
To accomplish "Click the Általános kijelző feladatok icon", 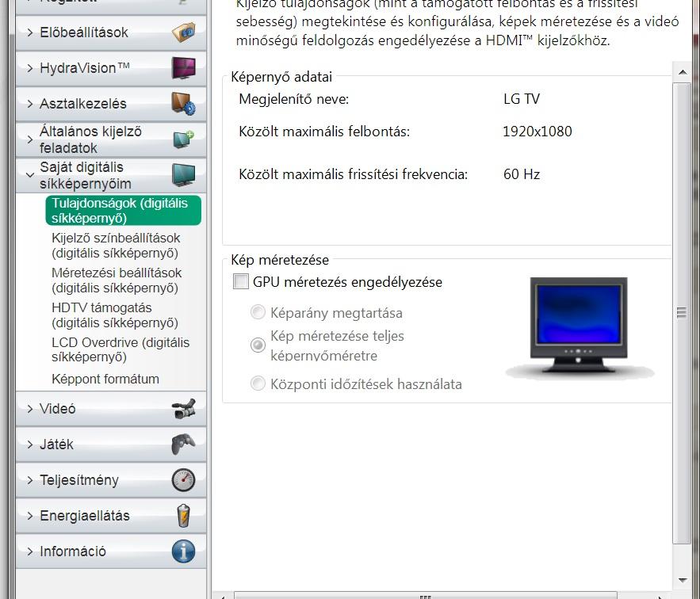I will point(183,139).
